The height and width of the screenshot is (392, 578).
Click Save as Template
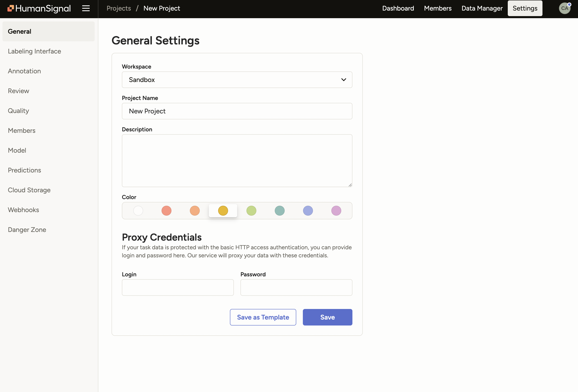263,317
